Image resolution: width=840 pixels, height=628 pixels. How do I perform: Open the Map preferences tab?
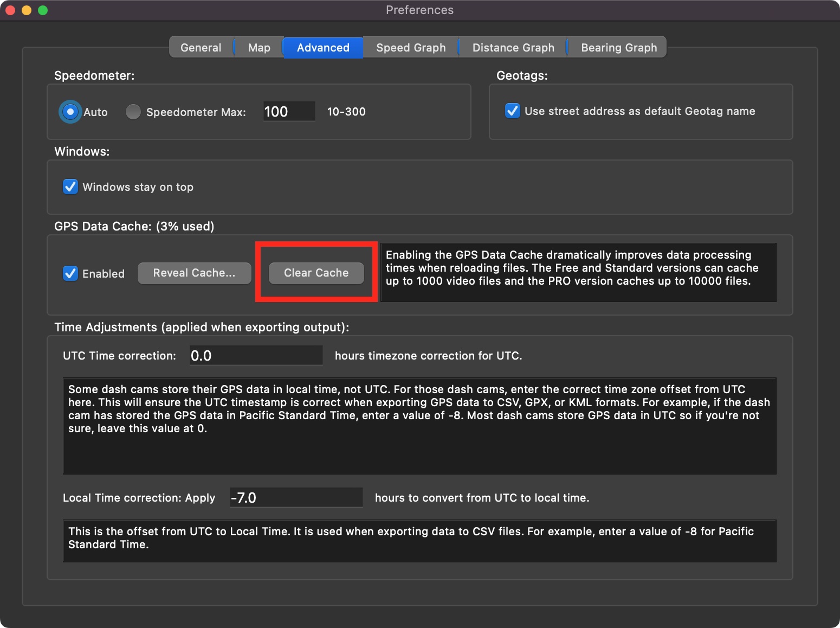tap(259, 48)
